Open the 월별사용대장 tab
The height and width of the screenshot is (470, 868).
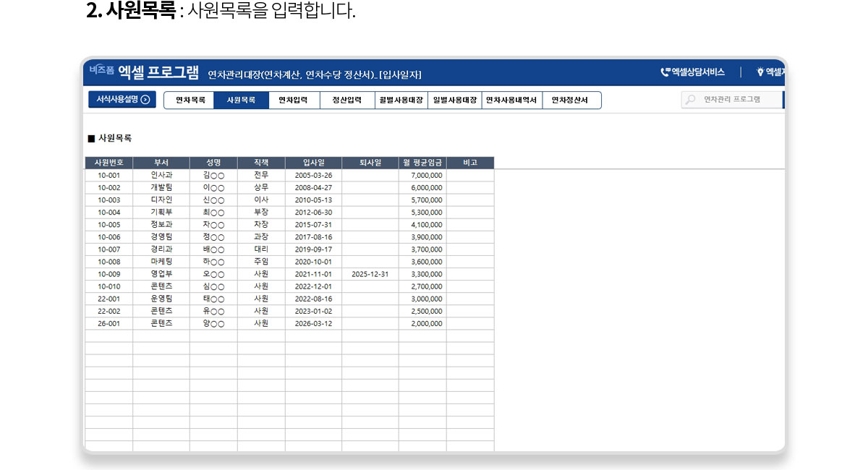click(x=400, y=101)
